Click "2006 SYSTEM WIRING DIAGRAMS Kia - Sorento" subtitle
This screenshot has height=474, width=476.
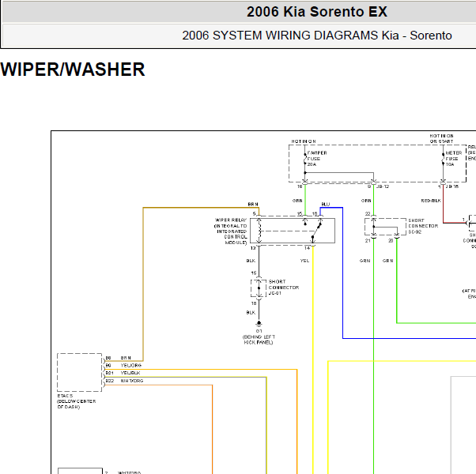(x=317, y=36)
